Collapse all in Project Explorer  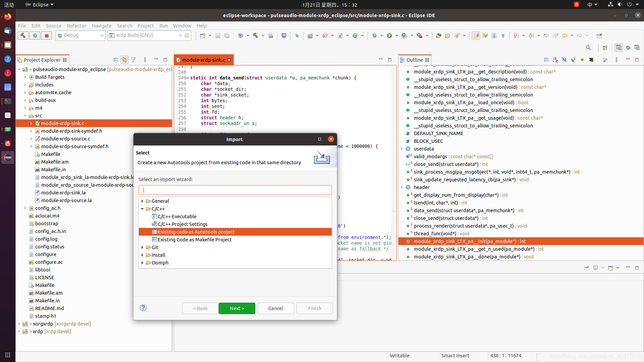[115, 60]
